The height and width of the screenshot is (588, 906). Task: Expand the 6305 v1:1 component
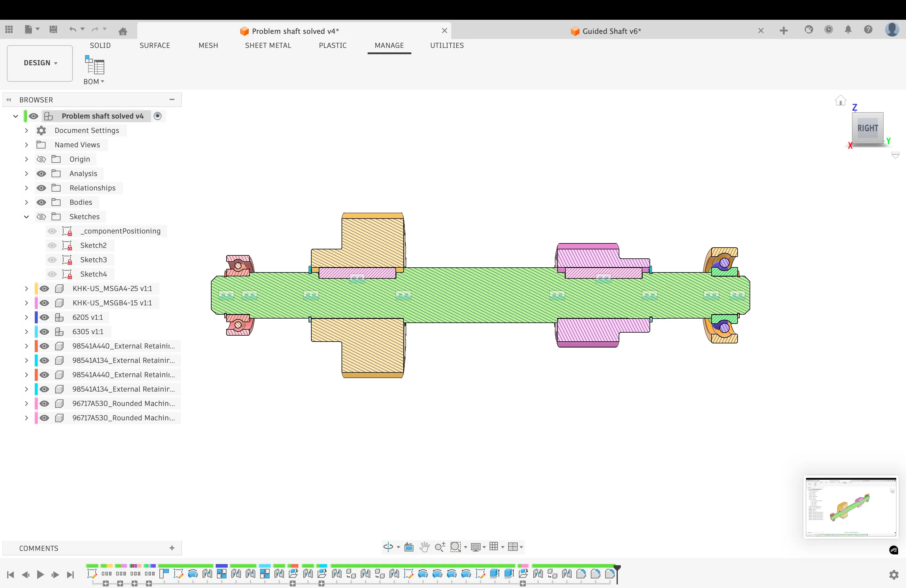26,332
